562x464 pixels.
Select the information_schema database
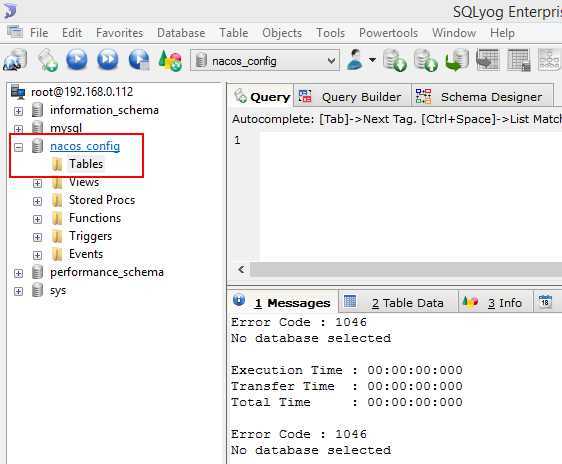(104, 110)
